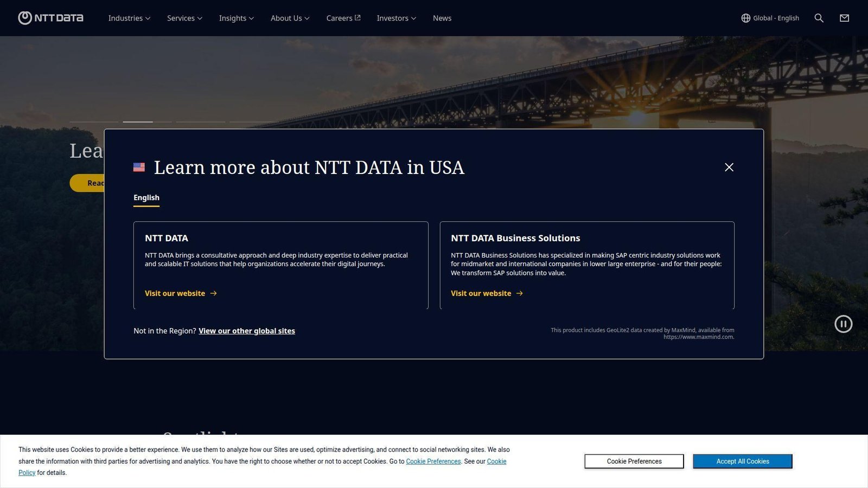The image size is (868, 488).
Task: Expand the About Us dropdown
Action: (290, 18)
